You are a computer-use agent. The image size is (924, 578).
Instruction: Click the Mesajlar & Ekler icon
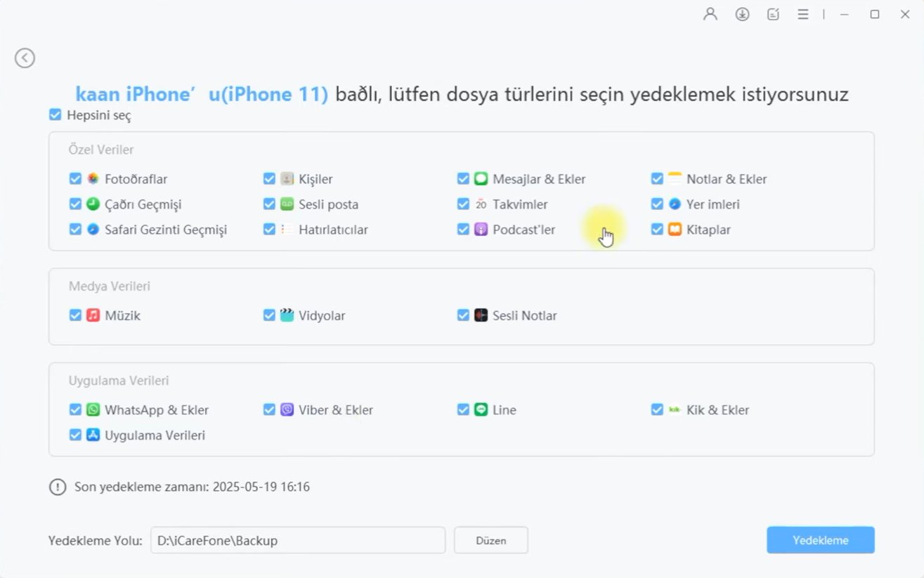pyautogui.click(x=481, y=179)
